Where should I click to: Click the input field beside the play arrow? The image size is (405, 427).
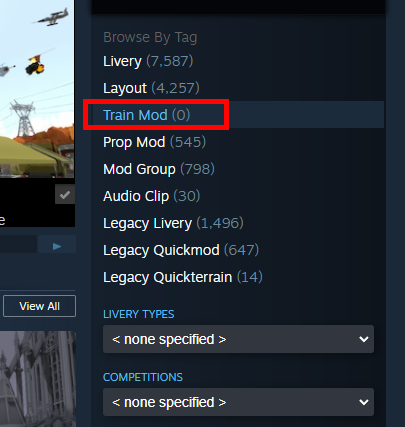[x=18, y=244]
